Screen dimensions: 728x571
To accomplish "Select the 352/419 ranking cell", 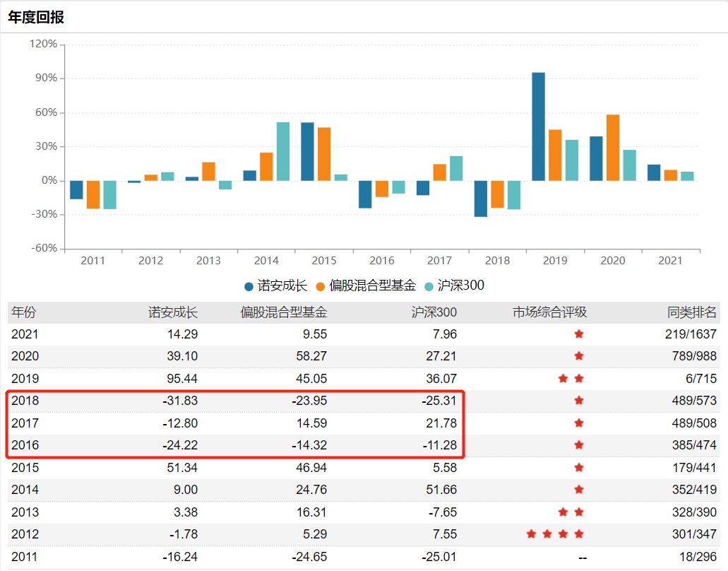I will (x=695, y=490).
